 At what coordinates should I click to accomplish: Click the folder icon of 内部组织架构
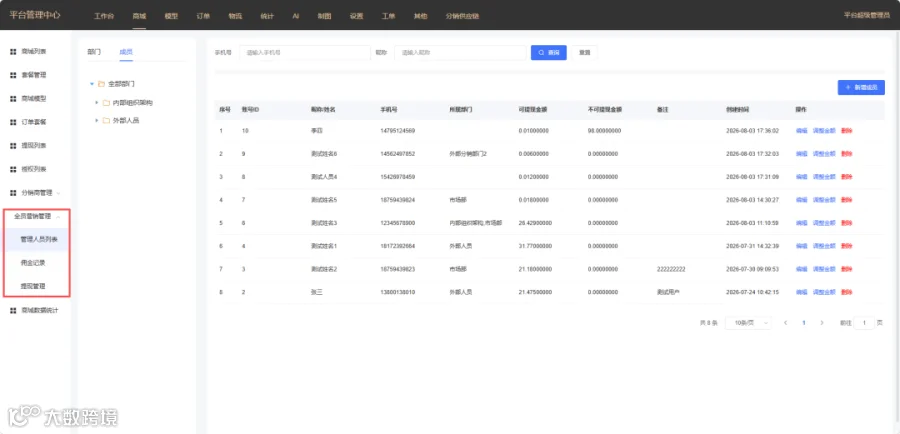tap(106, 103)
